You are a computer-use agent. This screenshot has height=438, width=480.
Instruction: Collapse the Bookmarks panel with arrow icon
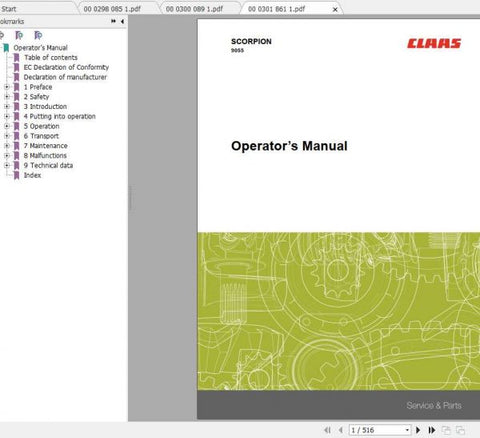point(122,21)
